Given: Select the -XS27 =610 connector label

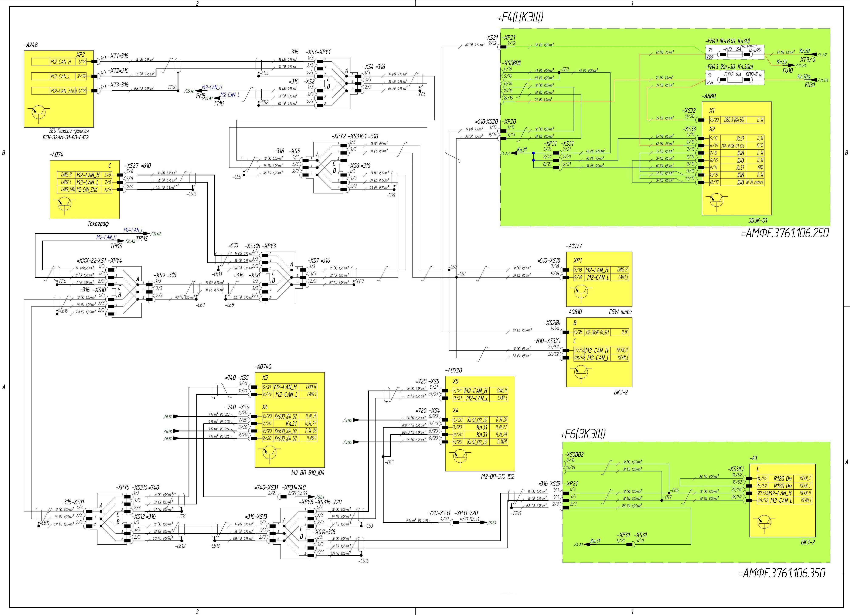Looking at the screenshot, I should coord(137,166).
